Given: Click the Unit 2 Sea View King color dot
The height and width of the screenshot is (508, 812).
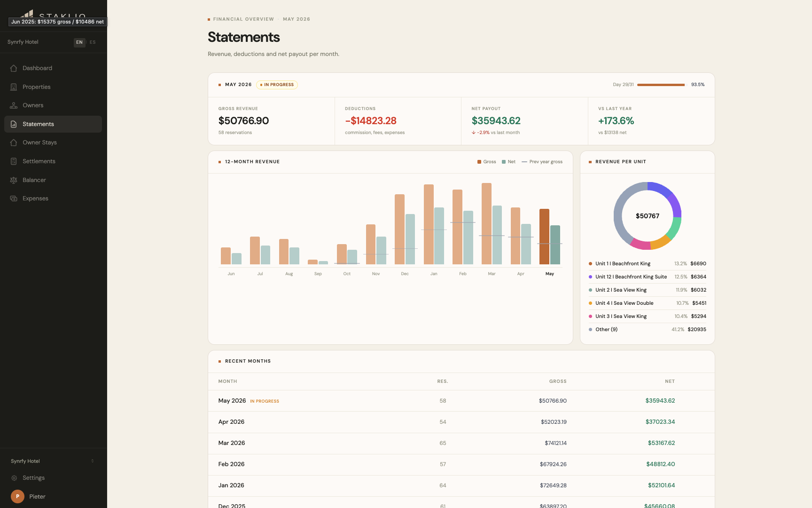Looking at the screenshot, I should [590, 290].
